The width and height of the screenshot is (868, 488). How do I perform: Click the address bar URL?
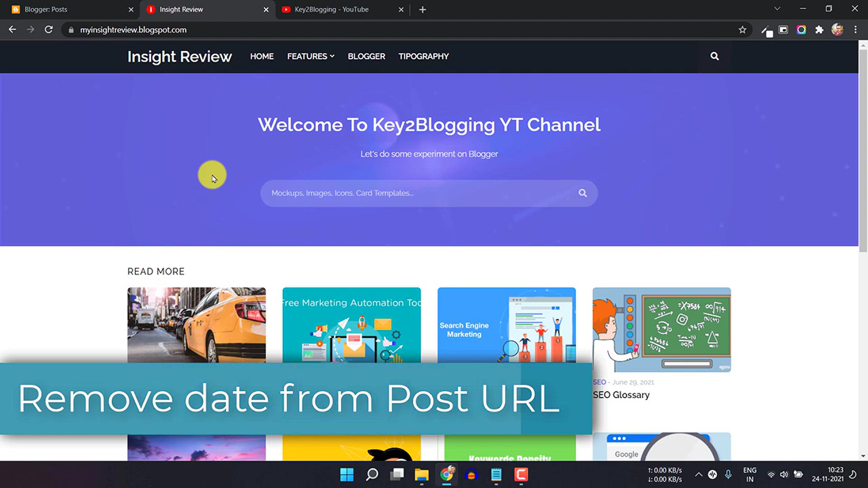pyautogui.click(x=133, y=30)
